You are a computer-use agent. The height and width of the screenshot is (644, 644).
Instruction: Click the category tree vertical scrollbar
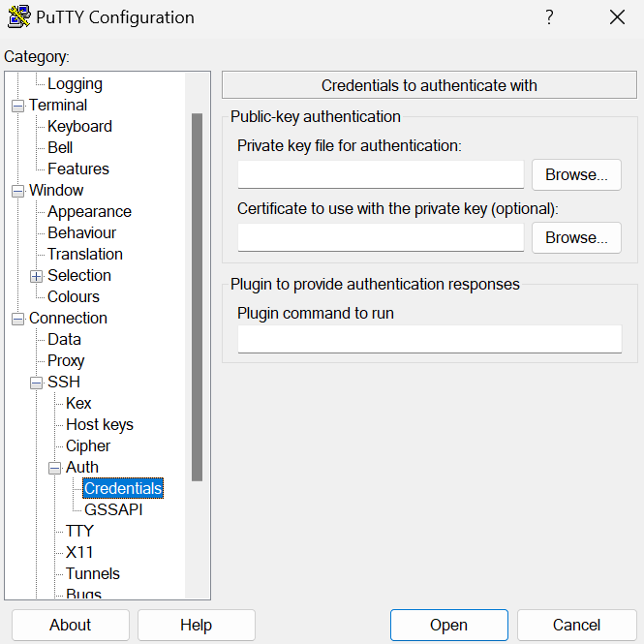point(198,297)
